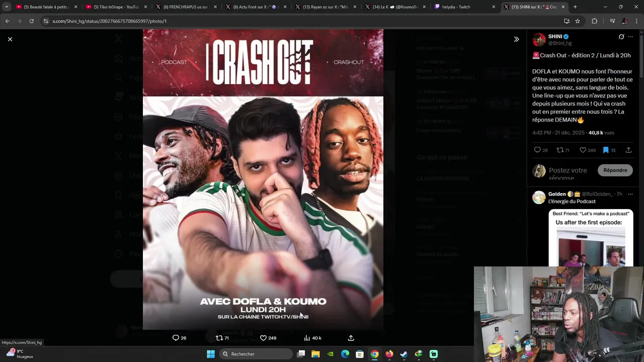
Task: Repost using the icon below the photo
Action: [219, 338]
